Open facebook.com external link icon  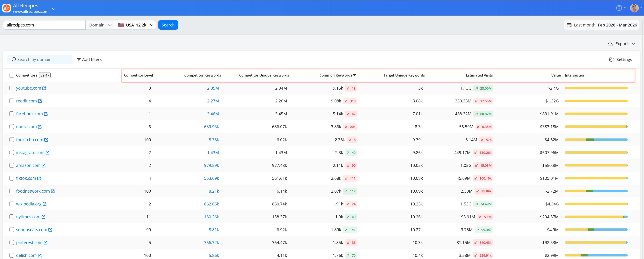tap(46, 114)
